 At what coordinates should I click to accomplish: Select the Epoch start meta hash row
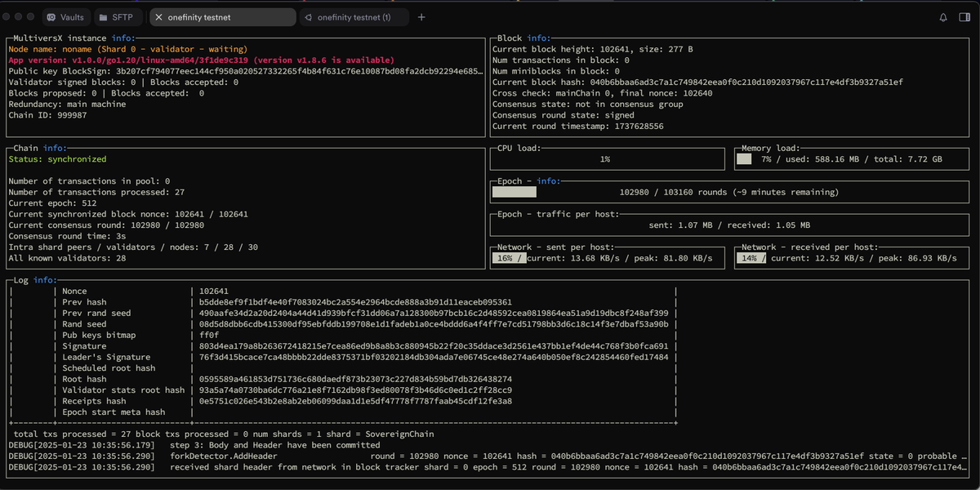(342, 412)
